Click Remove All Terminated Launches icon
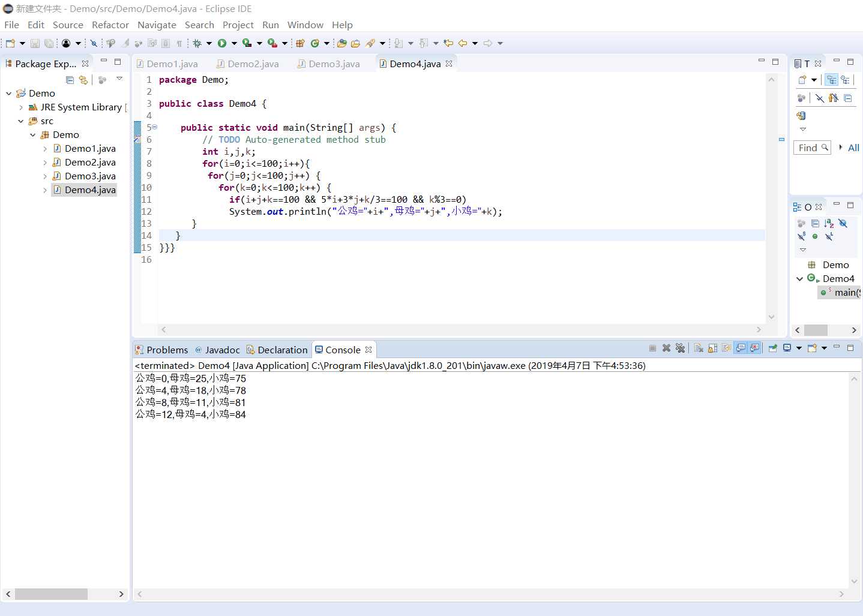Image resolution: width=863 pixels, height=616 pixels. (680, 348)
